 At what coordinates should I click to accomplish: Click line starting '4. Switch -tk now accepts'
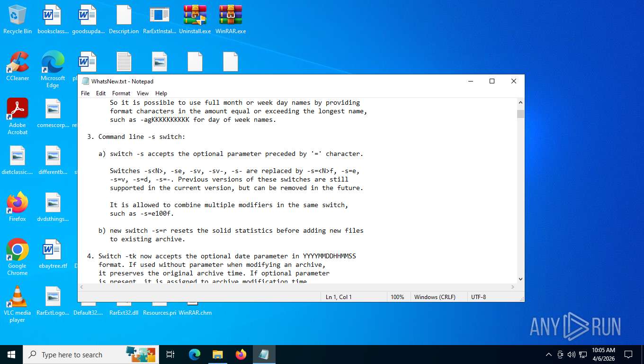pyautogui.click(x=222, y=256)
